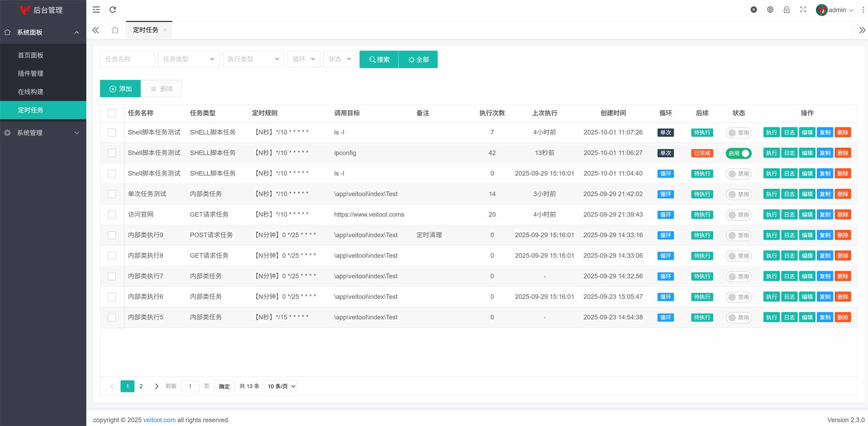The height and width of the screenshot is (426, 868).
Task: Open the veitool.com footer link
Action: tap(159, 420)
